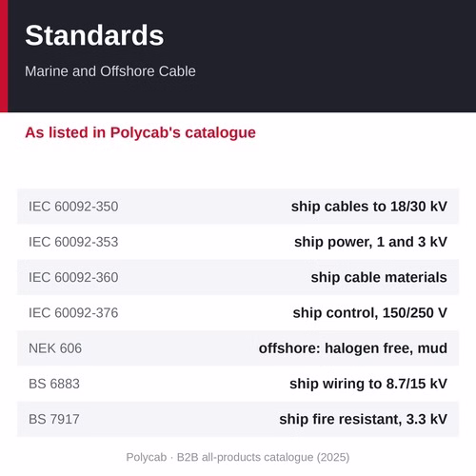Select 'ship cables to 18/30 kV' description
Screen dimensions: 476x476
click(x=369, y=207)
